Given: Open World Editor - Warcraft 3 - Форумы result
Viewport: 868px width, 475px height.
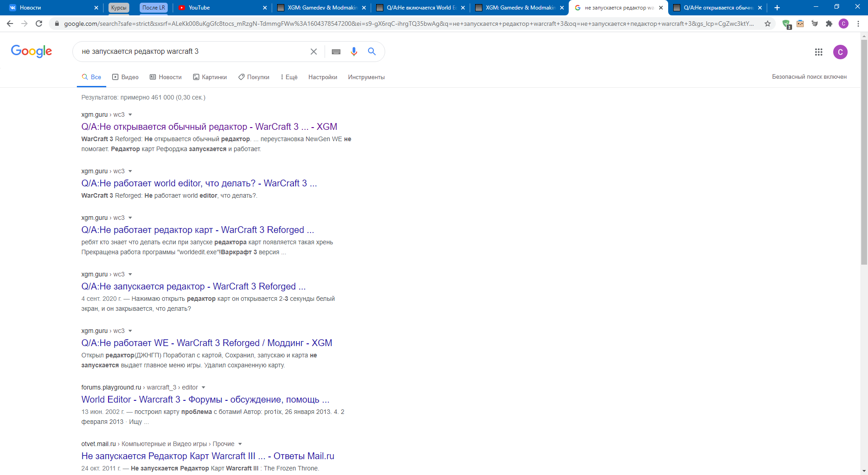Looking at the screenshot, I should click(205, 400).
